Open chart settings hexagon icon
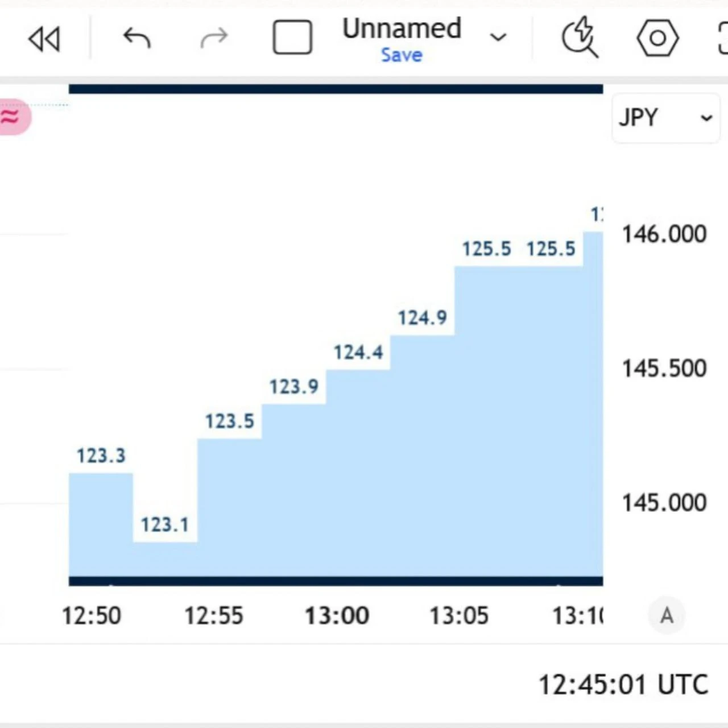 point(657,38)
